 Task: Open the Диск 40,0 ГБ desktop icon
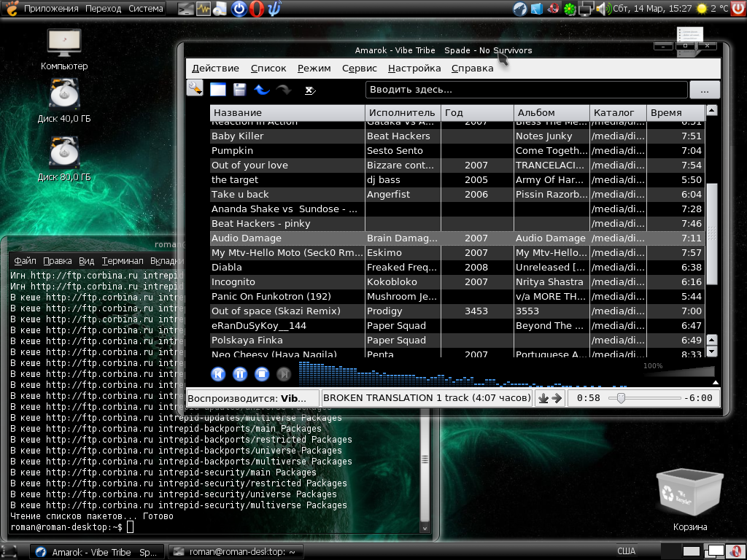64,101
